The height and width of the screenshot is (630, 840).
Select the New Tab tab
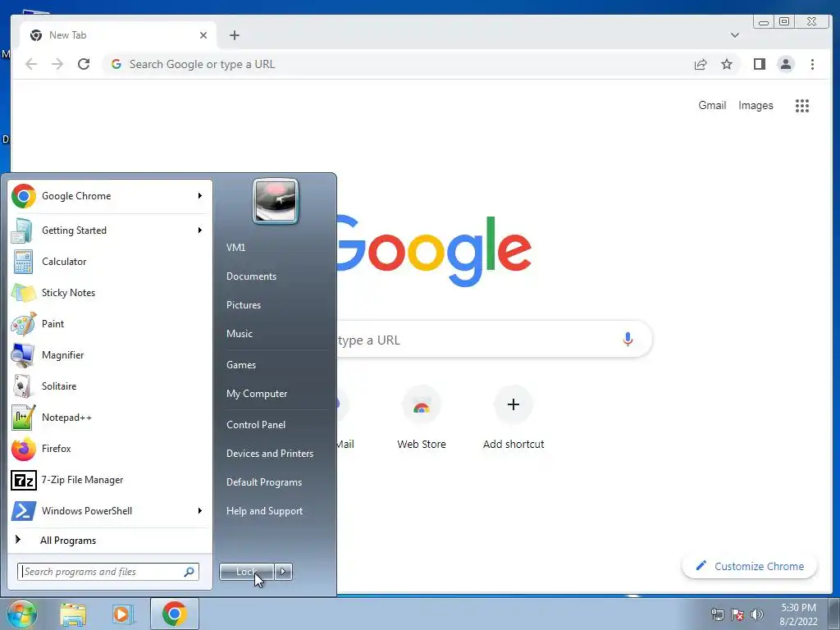coord(118,35)
